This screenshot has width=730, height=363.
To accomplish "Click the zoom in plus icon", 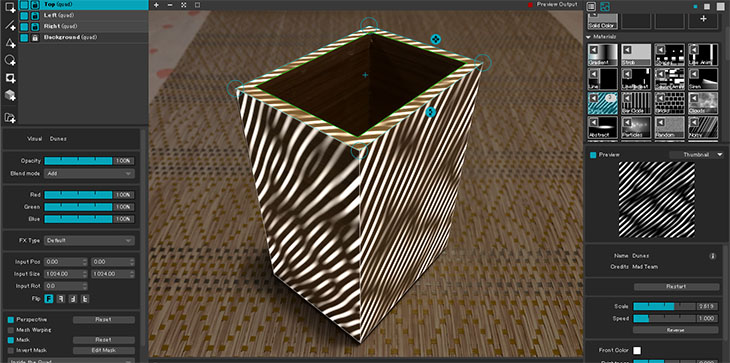I will pos(156,5).
